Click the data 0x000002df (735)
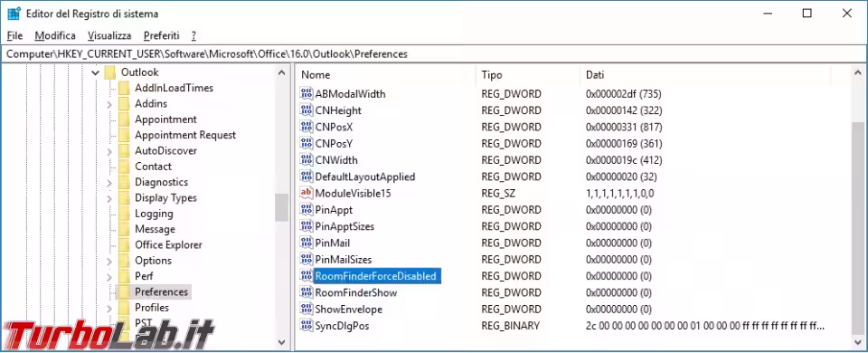Screen dimensions: 868x353 pos(624,93)
